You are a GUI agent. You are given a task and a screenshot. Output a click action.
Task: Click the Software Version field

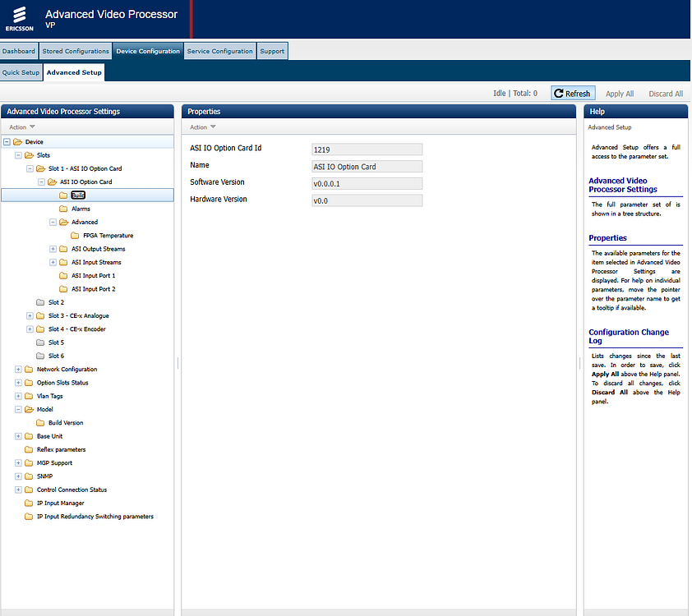pos(367,183)
